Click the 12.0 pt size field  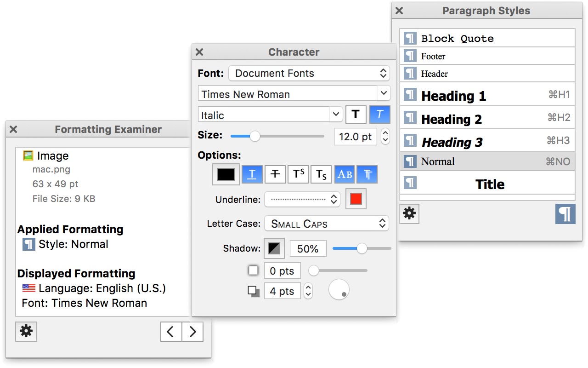tap(355, 136)
